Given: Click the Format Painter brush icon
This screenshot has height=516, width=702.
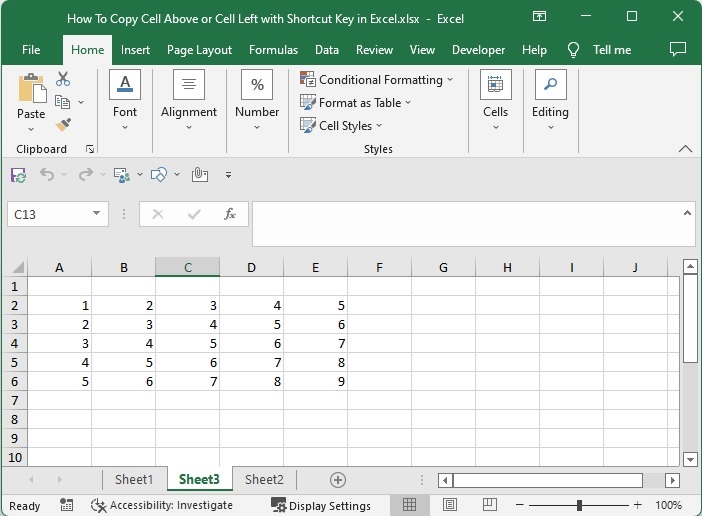Looking at the screenshot, I should [x=63, y=125].
